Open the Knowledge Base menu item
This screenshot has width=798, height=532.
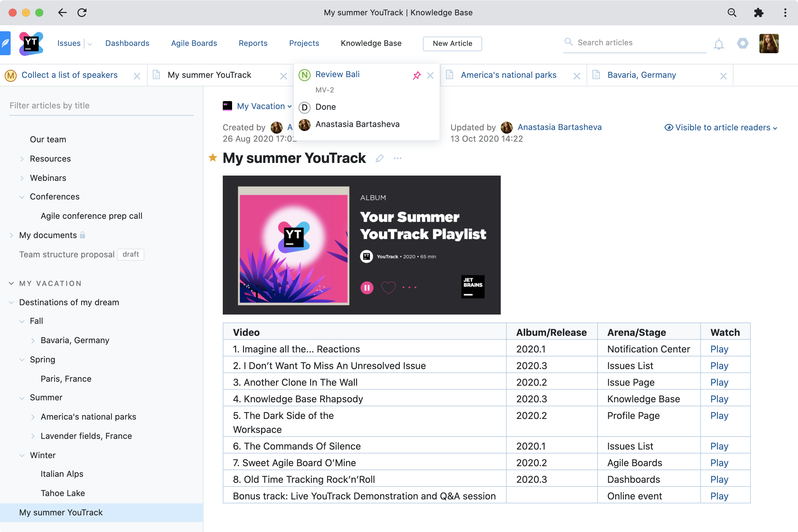371,43
